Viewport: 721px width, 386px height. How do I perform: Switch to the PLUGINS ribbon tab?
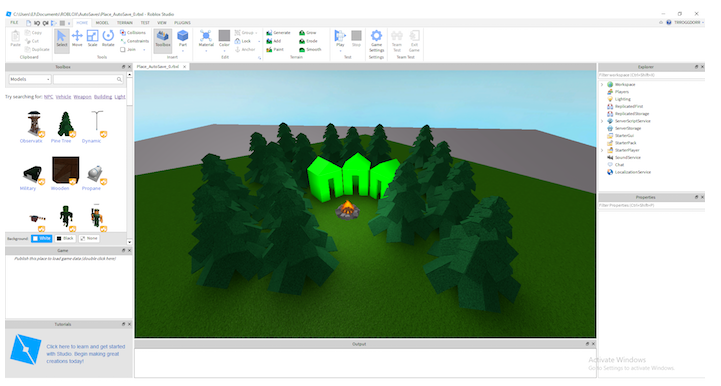click(x=182, y=23)
